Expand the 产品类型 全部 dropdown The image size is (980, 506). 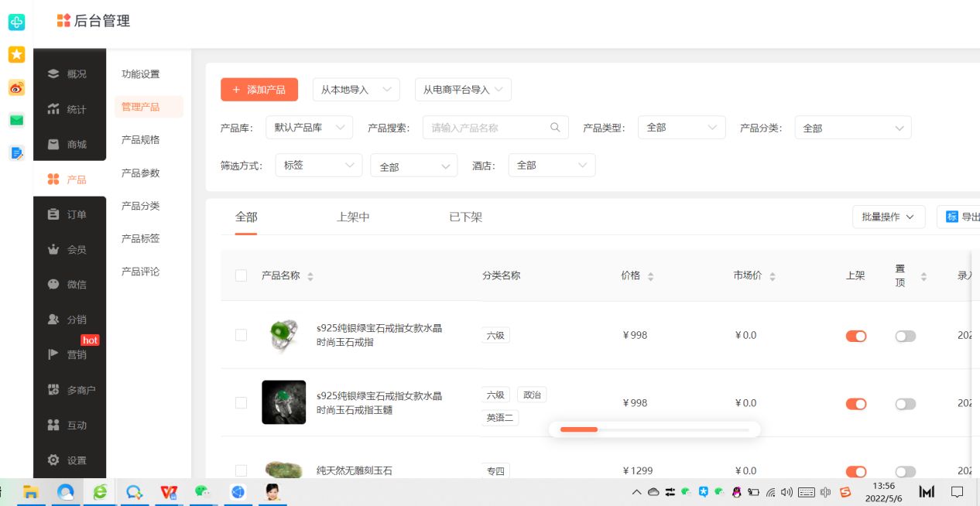pos(681,127)
